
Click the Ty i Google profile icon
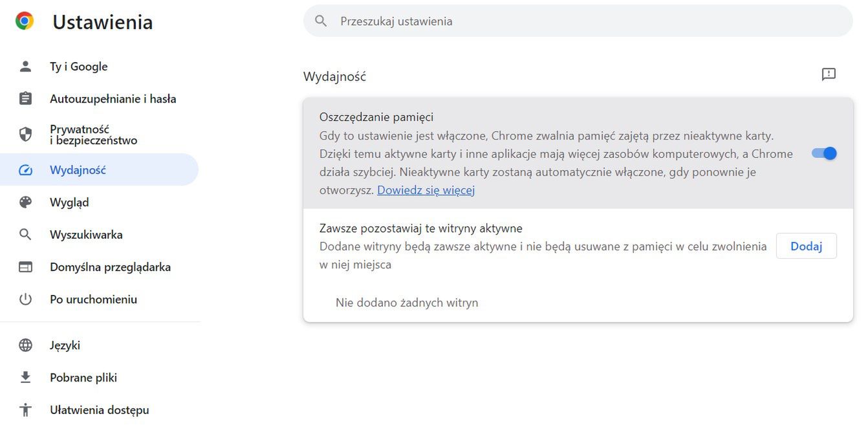[x=25, y=66]
